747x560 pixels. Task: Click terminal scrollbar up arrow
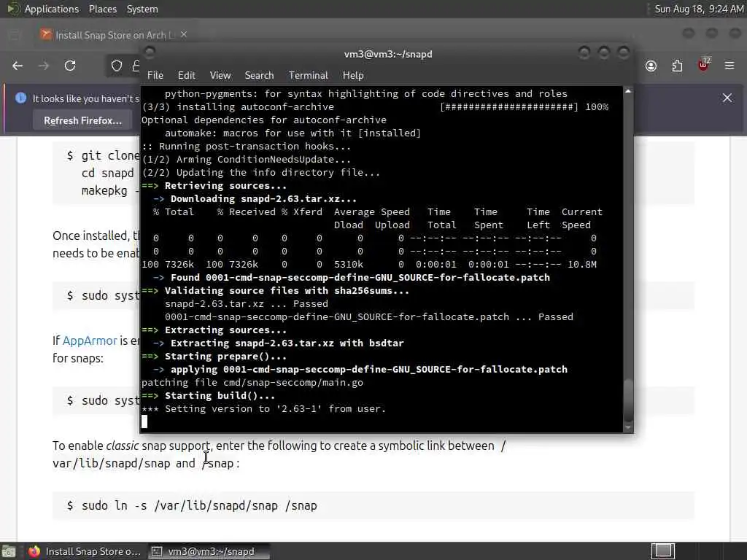(628, 91)
